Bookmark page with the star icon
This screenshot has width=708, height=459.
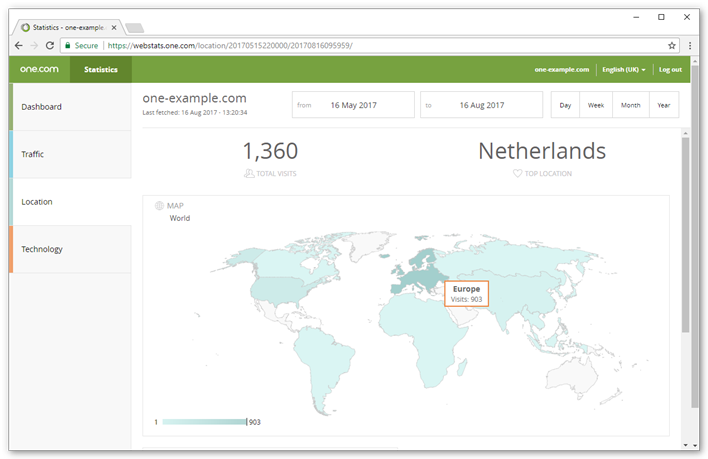point(672,46)
